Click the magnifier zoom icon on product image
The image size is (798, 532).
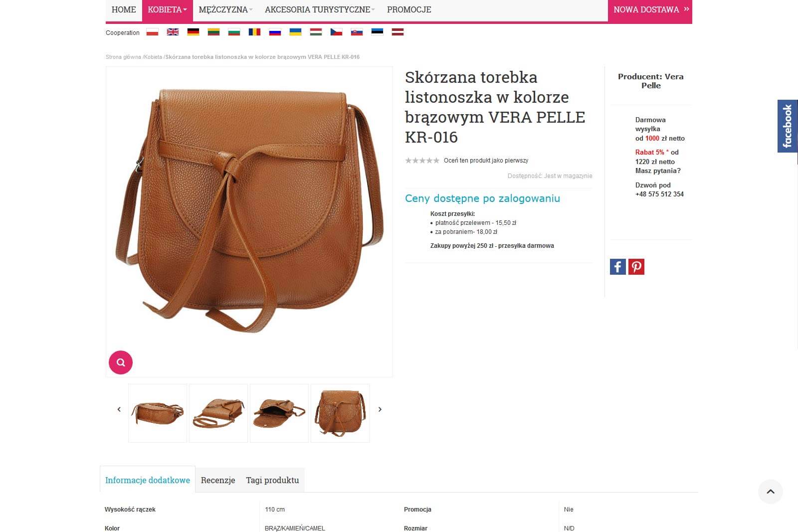(121, 362)
